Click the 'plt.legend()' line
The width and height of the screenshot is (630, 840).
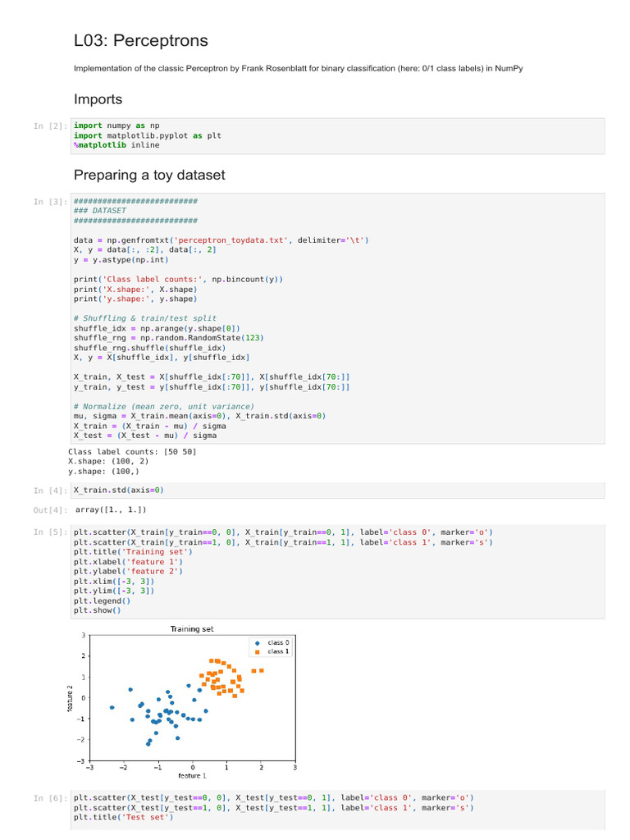click(103, 601)
